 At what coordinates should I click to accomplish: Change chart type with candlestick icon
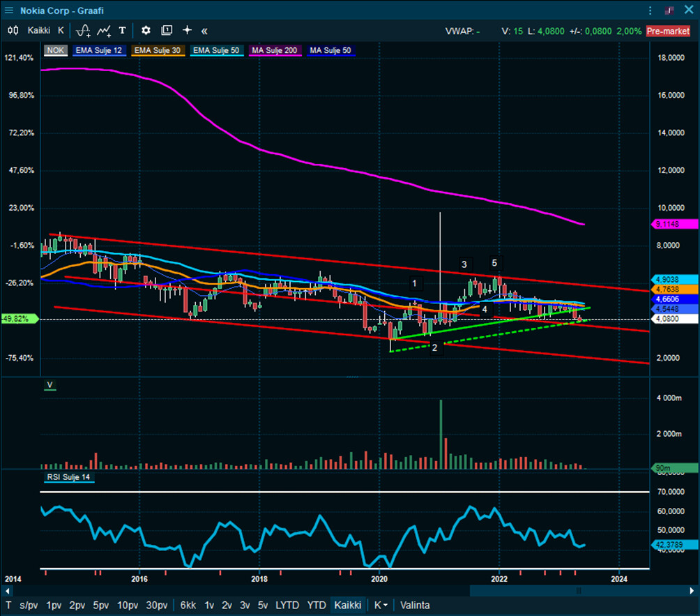click(x=13, y=31)
